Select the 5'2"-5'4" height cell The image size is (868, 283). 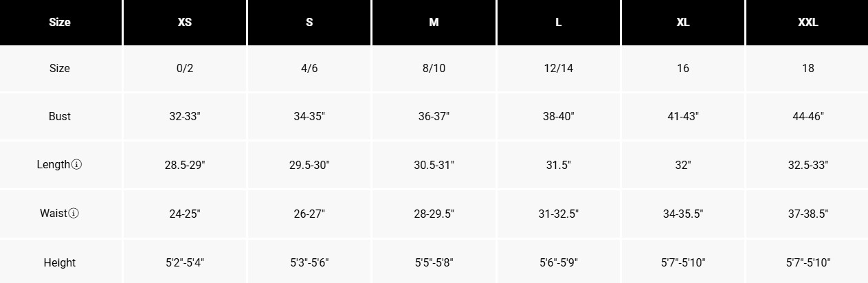coord(185,262)
